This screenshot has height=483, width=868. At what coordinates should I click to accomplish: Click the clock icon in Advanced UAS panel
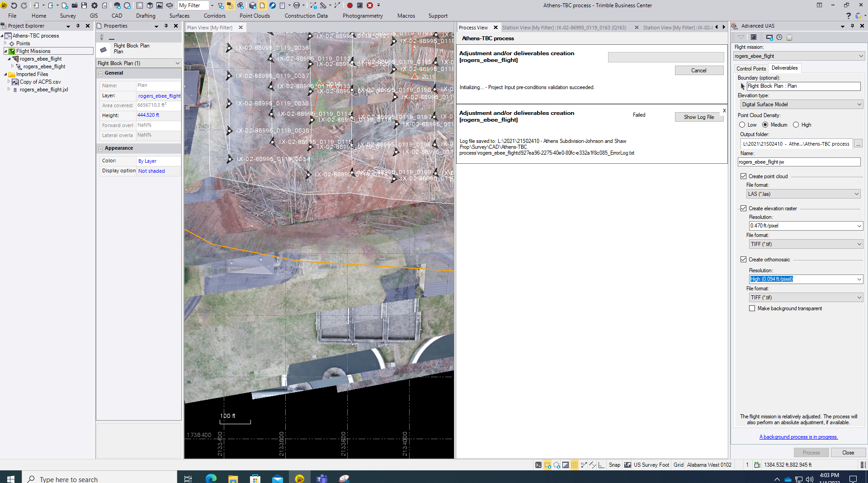click(x=779, y=37)
